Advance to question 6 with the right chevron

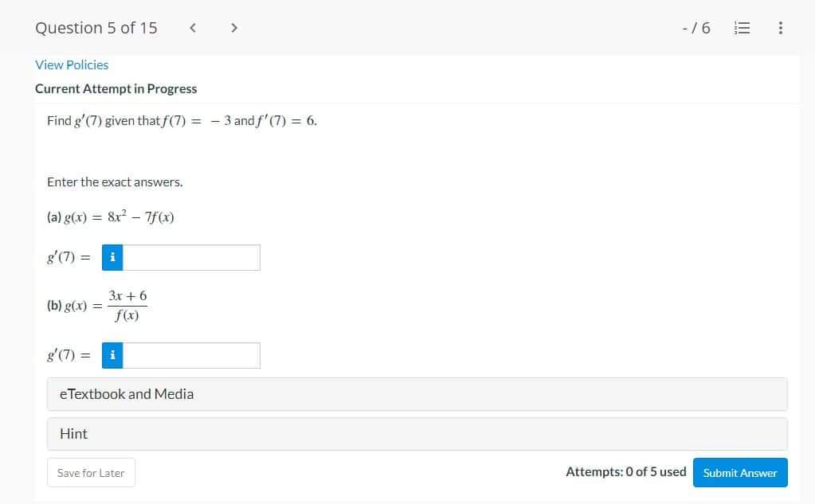pos(234,27)
